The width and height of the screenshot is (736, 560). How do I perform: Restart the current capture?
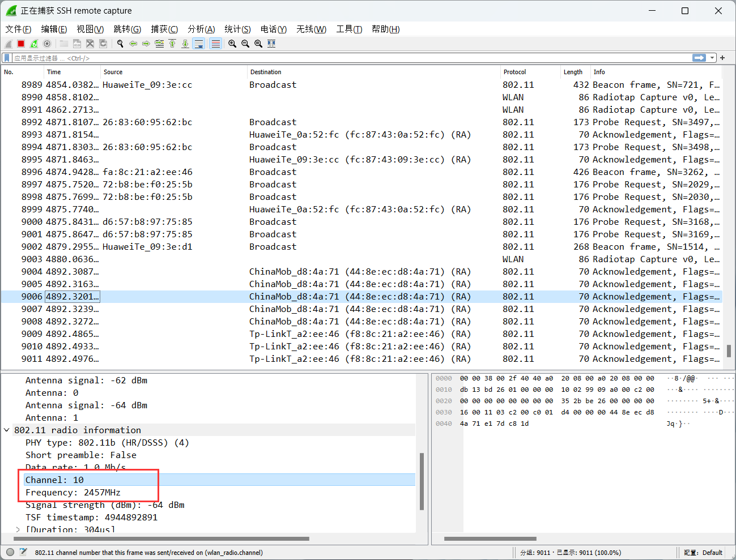34,44
